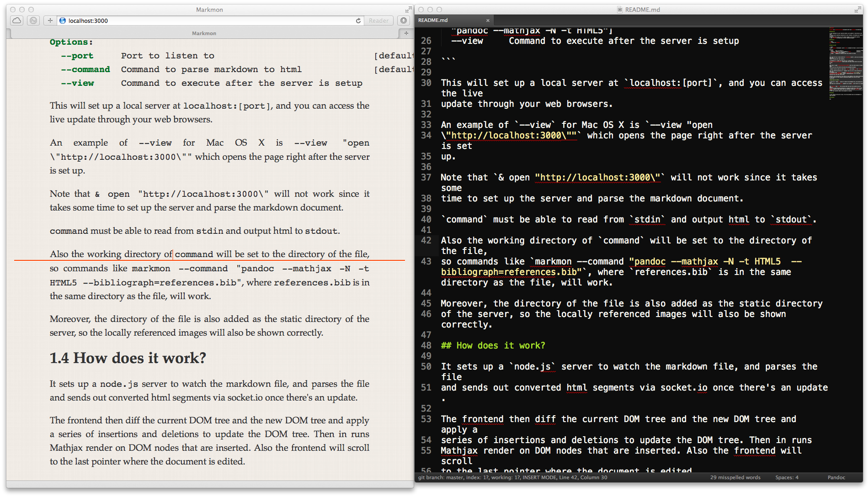Image resolution: width=868 pixels, height=497 pixels.
Task: Click README.md document icon in title bar
Action: click(x=620, y=10)
